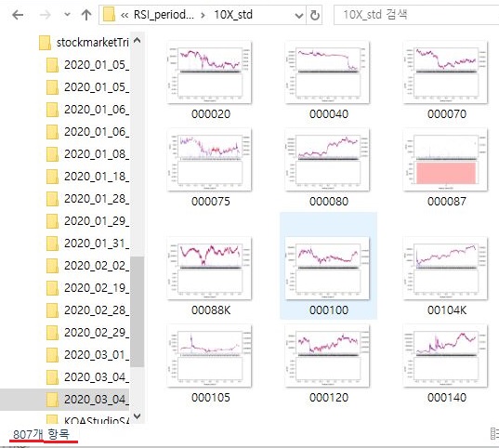Select chart thumbnail 000040
Image resolution: width=499 pixels, height=448 pixels.
pos(327,72)
